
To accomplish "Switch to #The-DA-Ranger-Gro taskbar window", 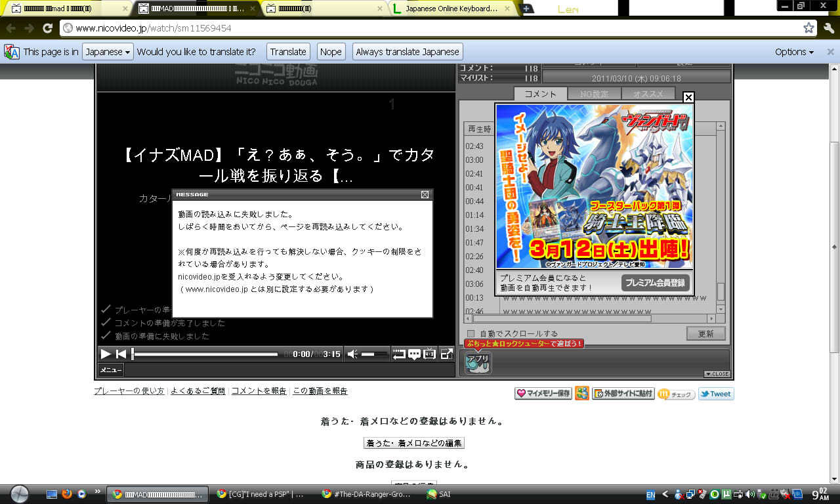I will pos(367,494).
